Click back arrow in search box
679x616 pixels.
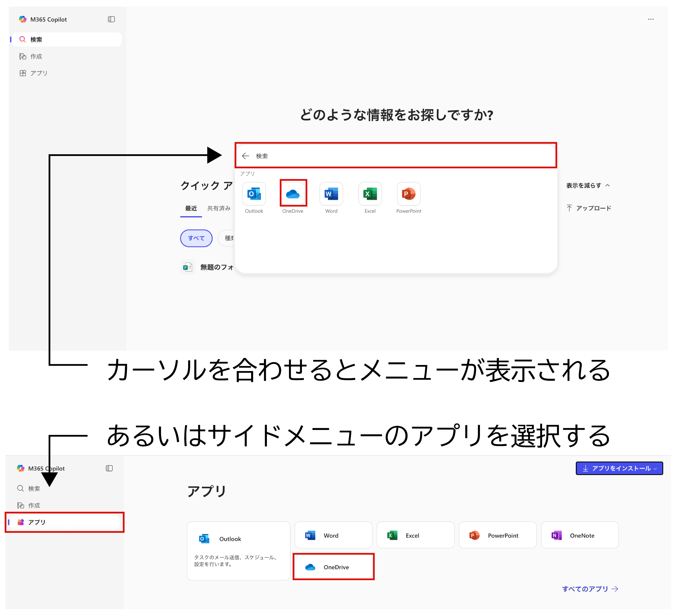[x=245, y=156]
